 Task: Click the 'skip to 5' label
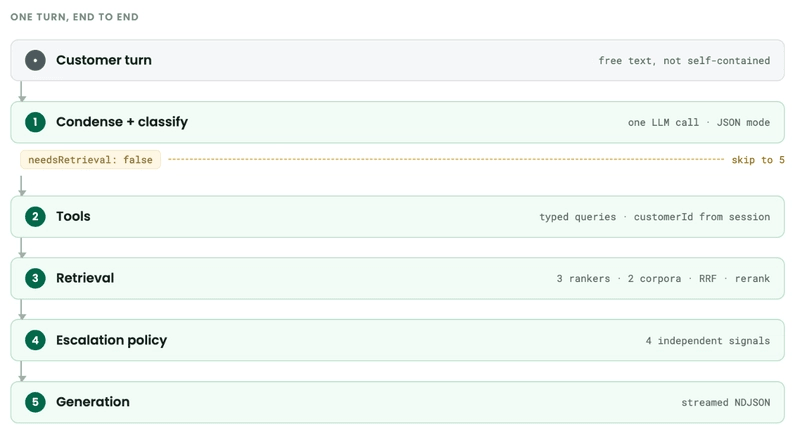click(758, 160)
